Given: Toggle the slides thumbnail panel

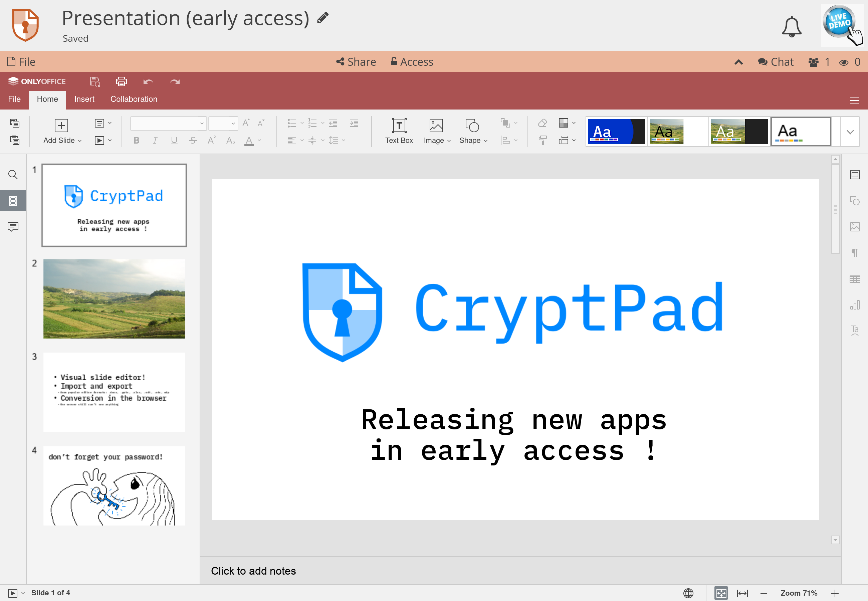Looking at the screenshot, I should [x=13, y=201].
